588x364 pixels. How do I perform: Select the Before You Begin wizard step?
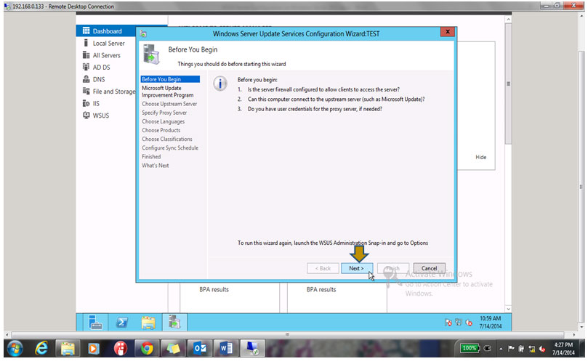point(170,79)
